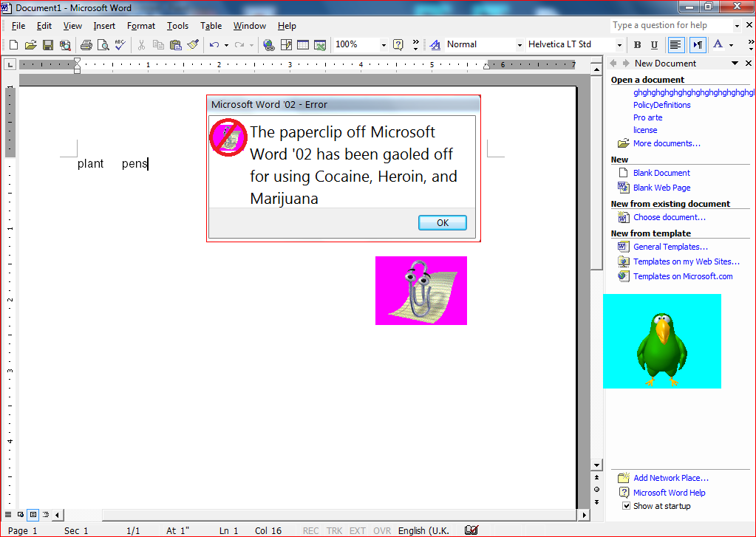Toggle Bold formatting button

coord(637,45)
